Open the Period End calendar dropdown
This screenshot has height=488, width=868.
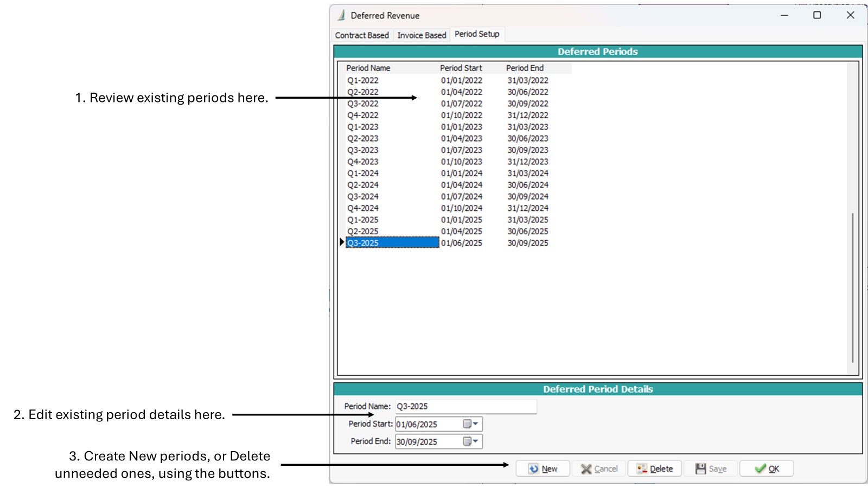471,441
